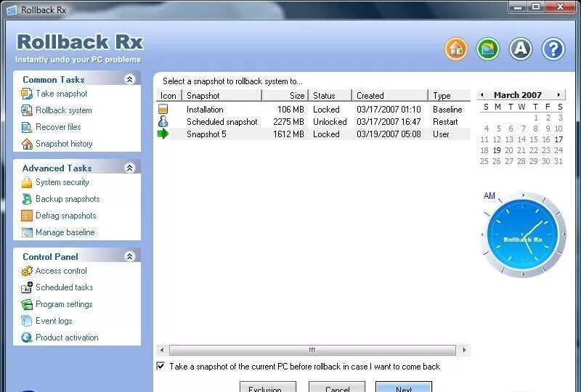Collapse the Common Tasks panel

tap(130, 79)
